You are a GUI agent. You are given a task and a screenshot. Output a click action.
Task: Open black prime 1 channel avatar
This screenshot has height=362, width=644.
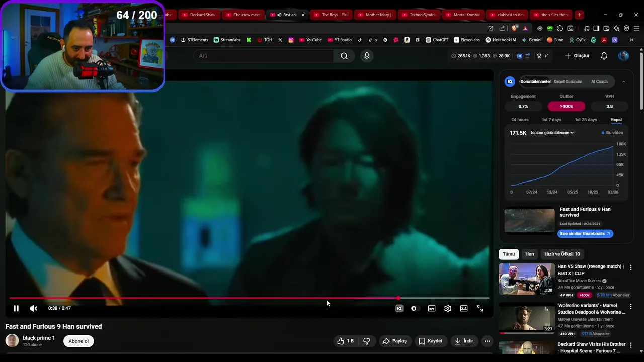[12, 341]
